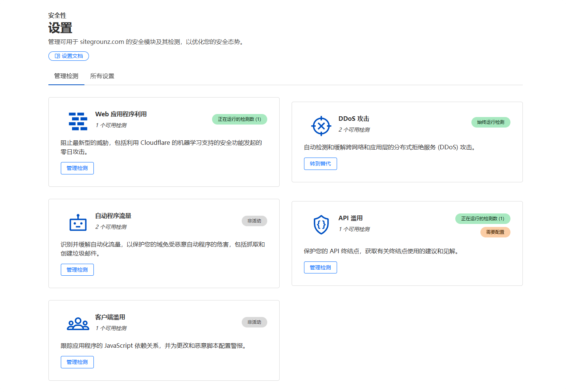The width and height of the screenshot is (566, 392).
Task: Click the API 滥用 shield icon
Action: click(321, 224)
